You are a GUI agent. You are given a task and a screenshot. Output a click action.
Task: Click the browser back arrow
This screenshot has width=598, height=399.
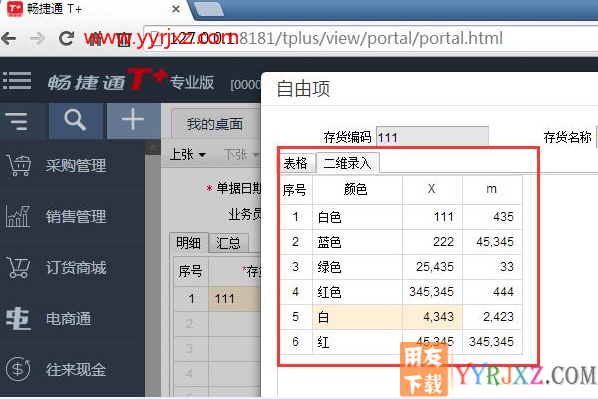coord(8,38)
